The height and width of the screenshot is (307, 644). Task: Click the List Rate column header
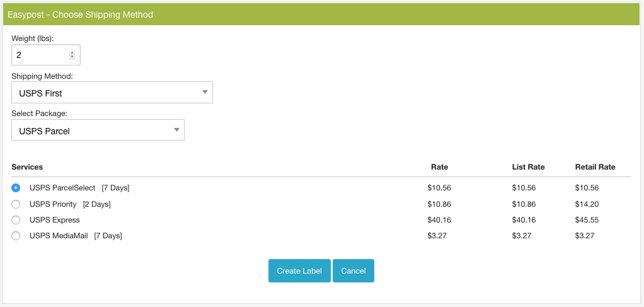coord(528,167)
